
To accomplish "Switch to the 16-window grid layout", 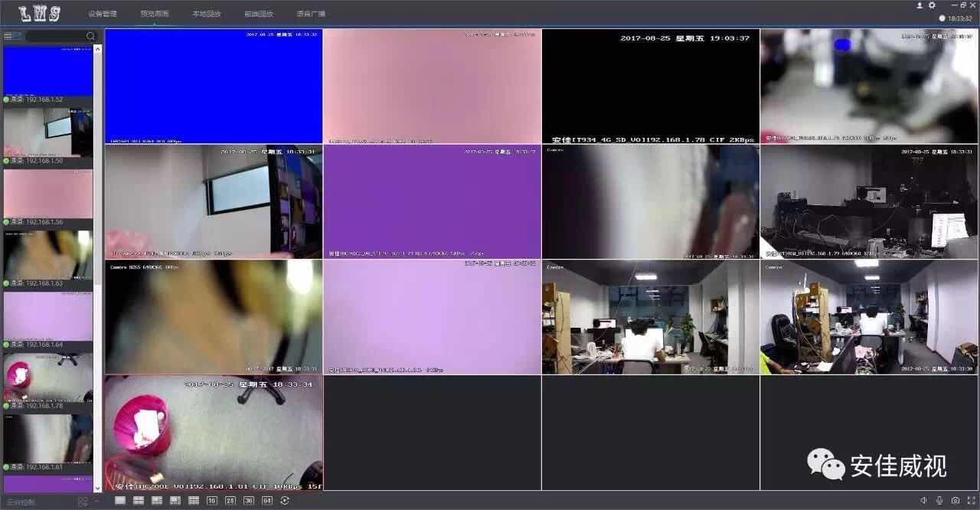I will (212, 501).
